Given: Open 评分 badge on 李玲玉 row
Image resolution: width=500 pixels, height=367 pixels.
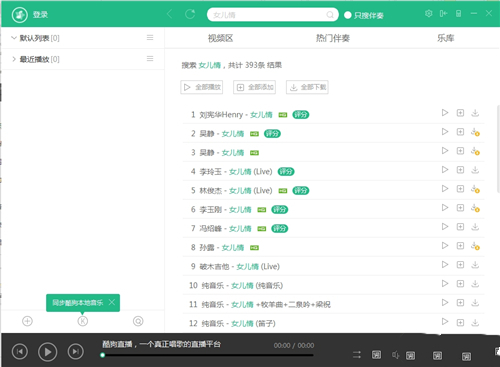Looking at the screenshot, I should pos(286,172).
